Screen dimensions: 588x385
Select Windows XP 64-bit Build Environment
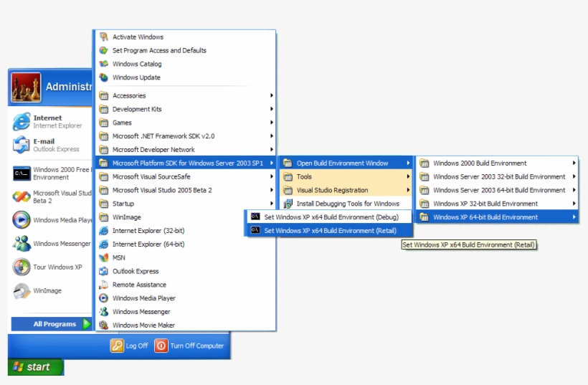pyautogui.click(x=497, y=217)
